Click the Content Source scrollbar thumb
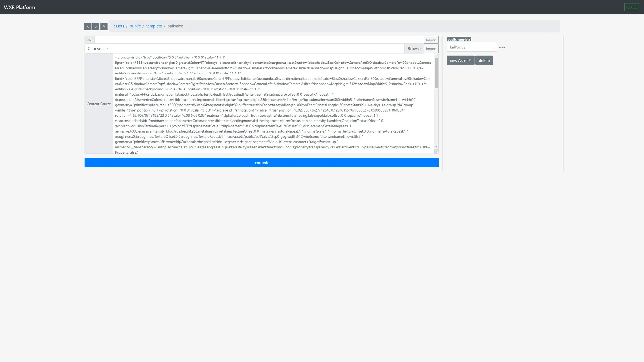Viewport: 644px width, 362px height. [436, 73]
